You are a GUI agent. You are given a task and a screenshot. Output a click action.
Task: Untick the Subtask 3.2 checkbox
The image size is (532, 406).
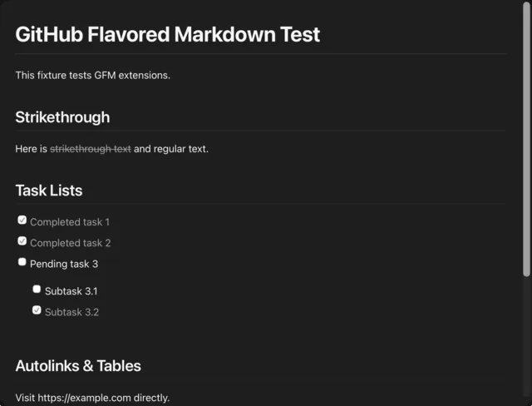click(37, 310)
